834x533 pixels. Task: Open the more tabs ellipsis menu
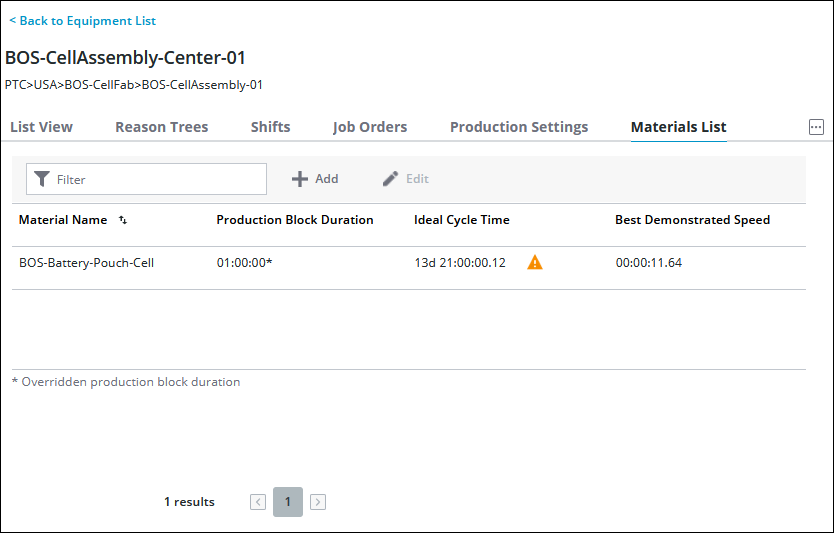coord(816,127)
